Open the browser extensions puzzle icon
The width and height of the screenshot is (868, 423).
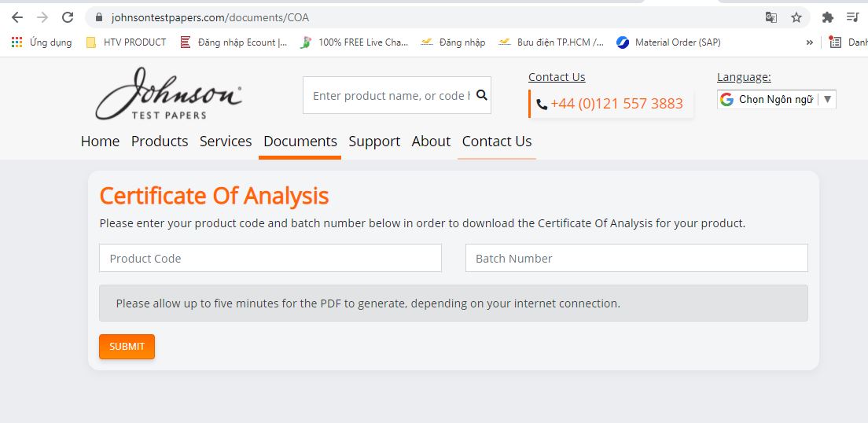point(827,17)
